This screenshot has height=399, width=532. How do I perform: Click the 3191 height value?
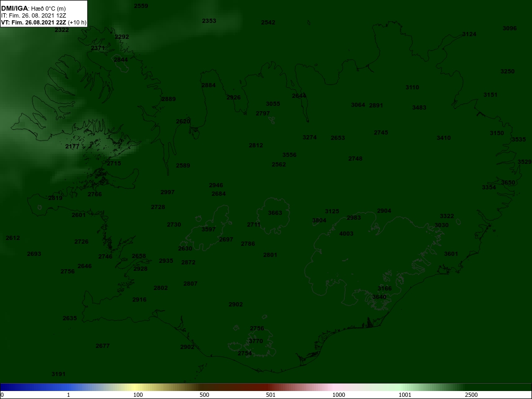coord(59,374)
